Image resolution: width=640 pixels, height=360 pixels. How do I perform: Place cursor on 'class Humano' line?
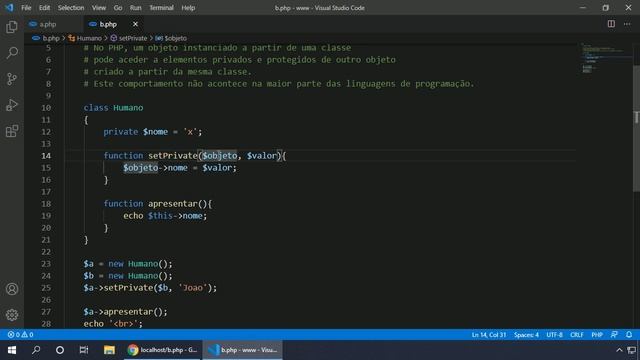[113, 108]
